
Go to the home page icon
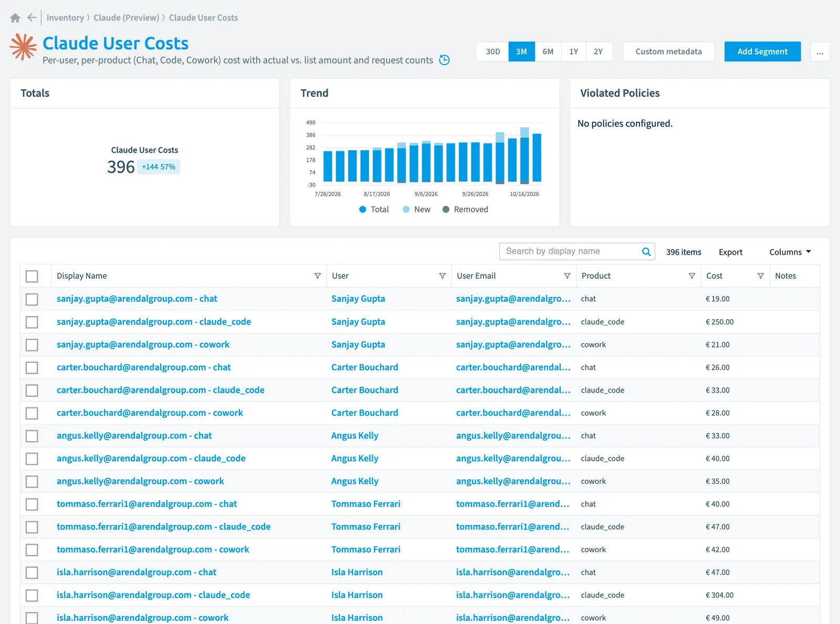pyautogui.click(x=15, y=18)
